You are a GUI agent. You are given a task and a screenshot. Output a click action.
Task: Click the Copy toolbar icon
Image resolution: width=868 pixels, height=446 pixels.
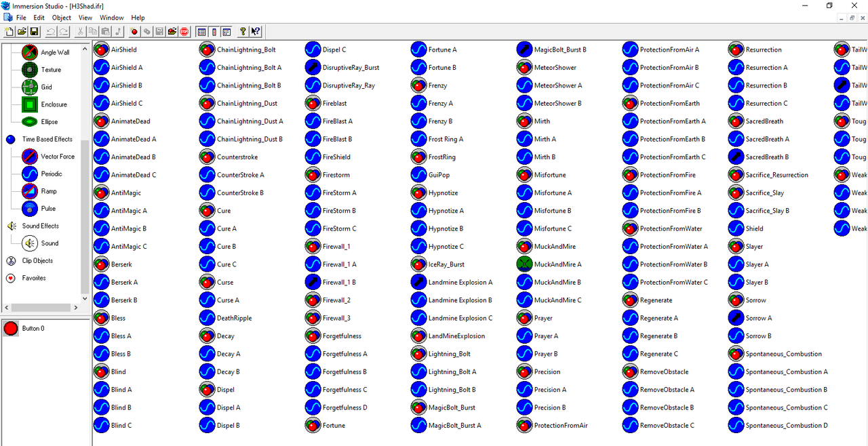(93, 31)
